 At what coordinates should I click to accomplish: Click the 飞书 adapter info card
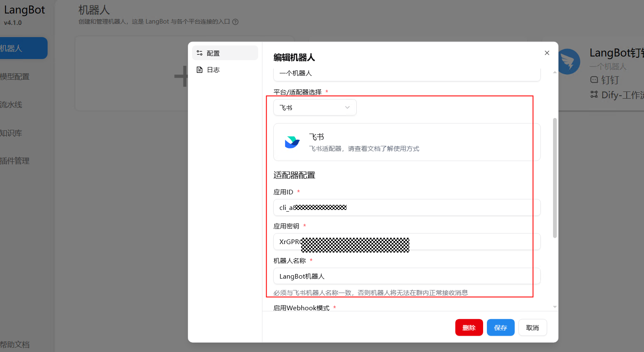(407, 142)
